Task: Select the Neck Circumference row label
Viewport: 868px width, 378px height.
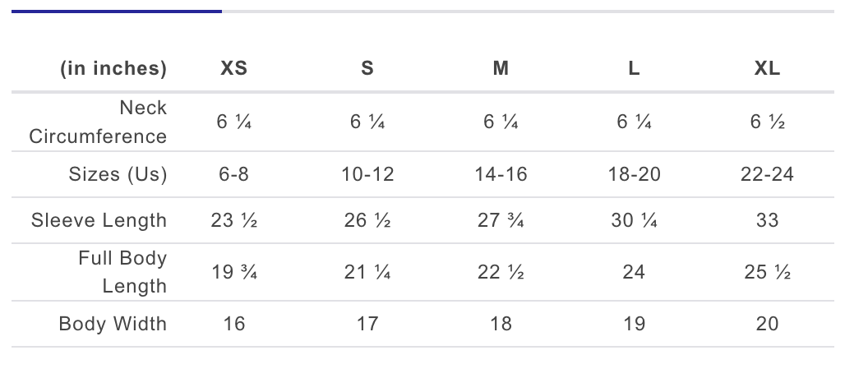Action: tap(99, 122)
